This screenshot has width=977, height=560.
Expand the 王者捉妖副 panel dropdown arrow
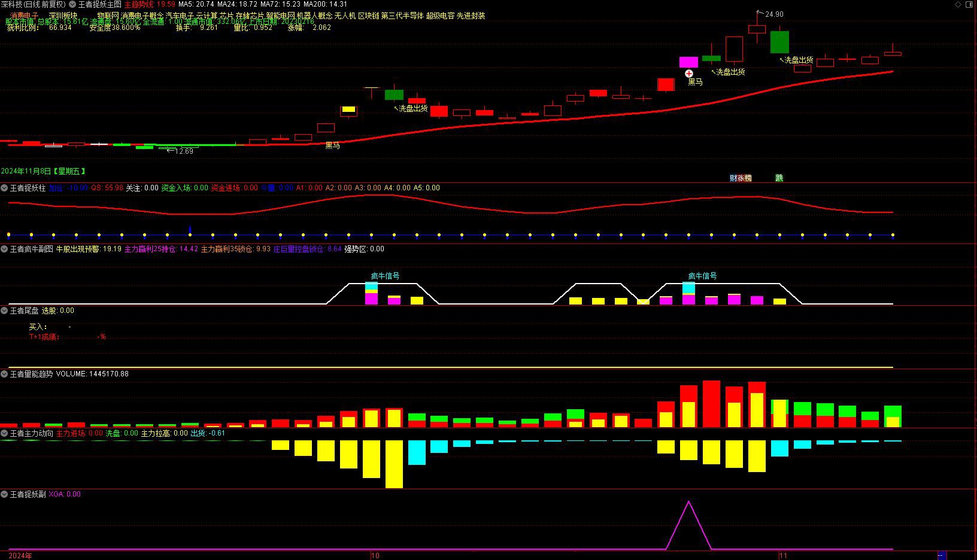pyautogui.click(x=4, y=494)
